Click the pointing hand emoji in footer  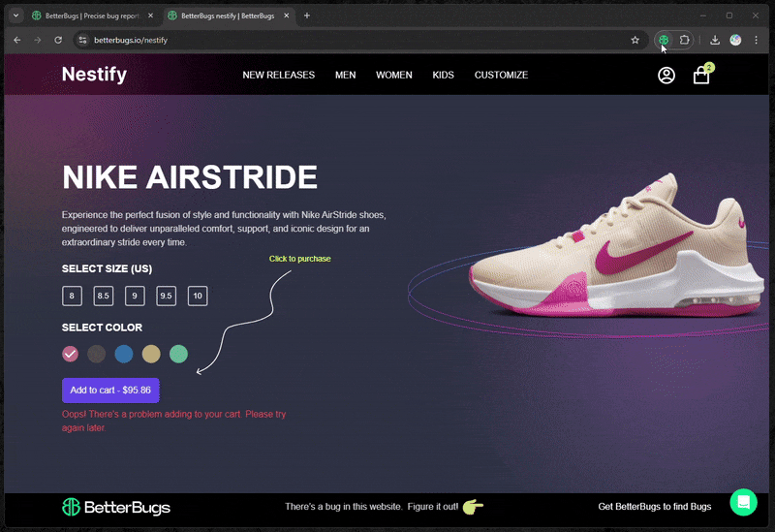473,507
